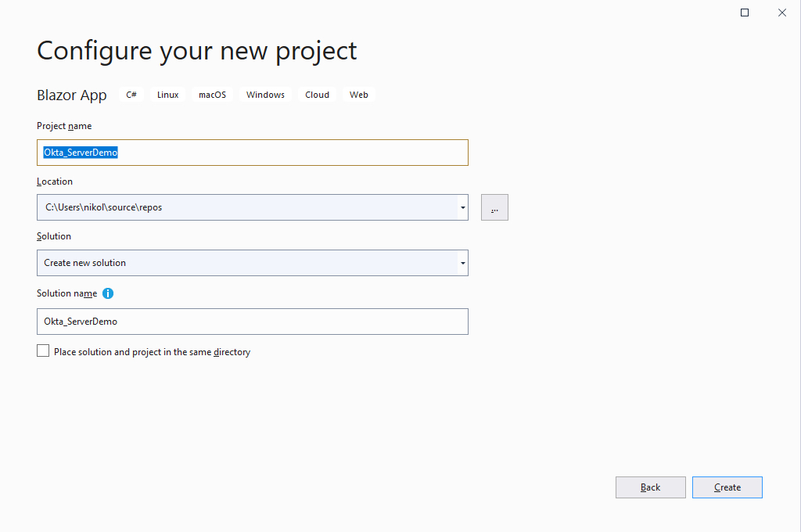Image resolution: width=801 pixels, height=532 pixels.
Task: Expand the Location dropdown arrow
Action: click(x=463, y=207)
